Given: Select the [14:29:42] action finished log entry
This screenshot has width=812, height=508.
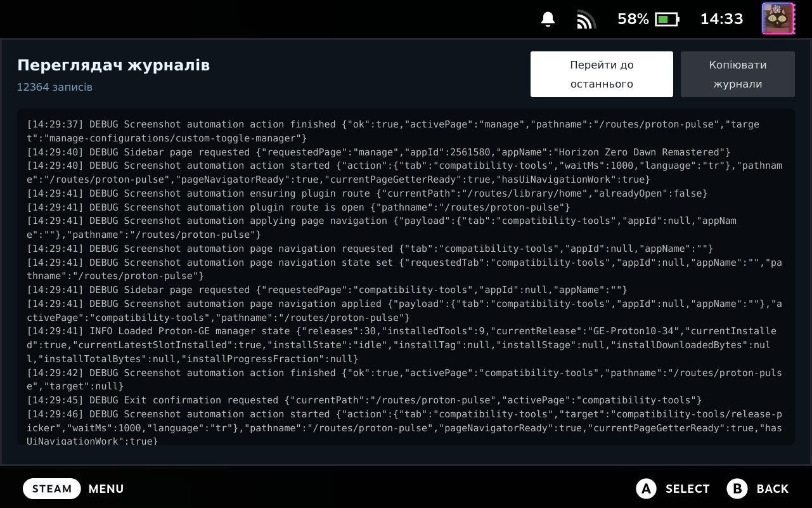Looking at the screenshot, I should (x=404, y=379).
